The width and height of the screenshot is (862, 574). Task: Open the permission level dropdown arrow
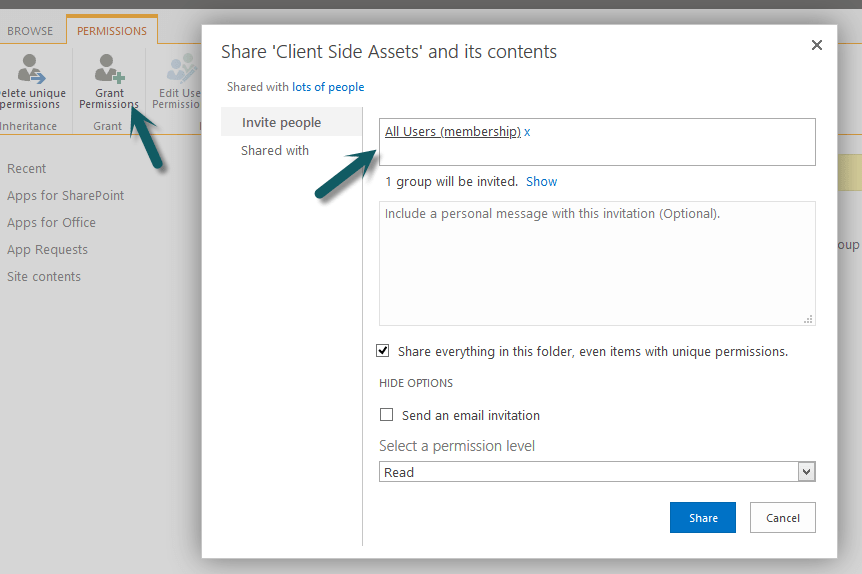click(x=806, y=472)
